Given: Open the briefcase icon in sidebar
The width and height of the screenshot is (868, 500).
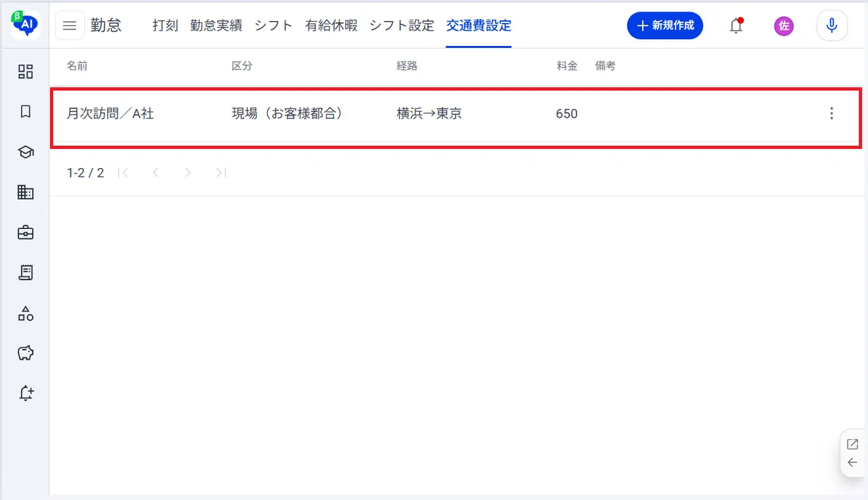Looking at the screenshot, I should coord(26,232).
